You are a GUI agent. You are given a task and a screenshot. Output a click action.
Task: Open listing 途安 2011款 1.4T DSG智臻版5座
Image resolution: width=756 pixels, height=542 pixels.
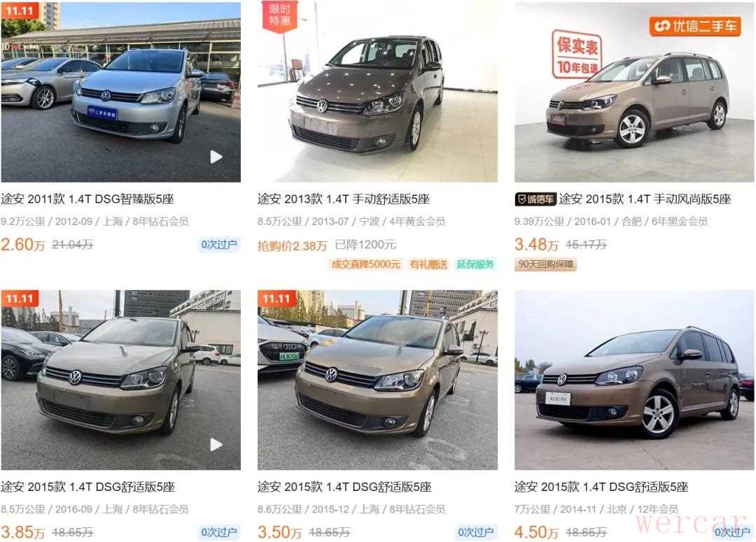[x=87, y=199]
